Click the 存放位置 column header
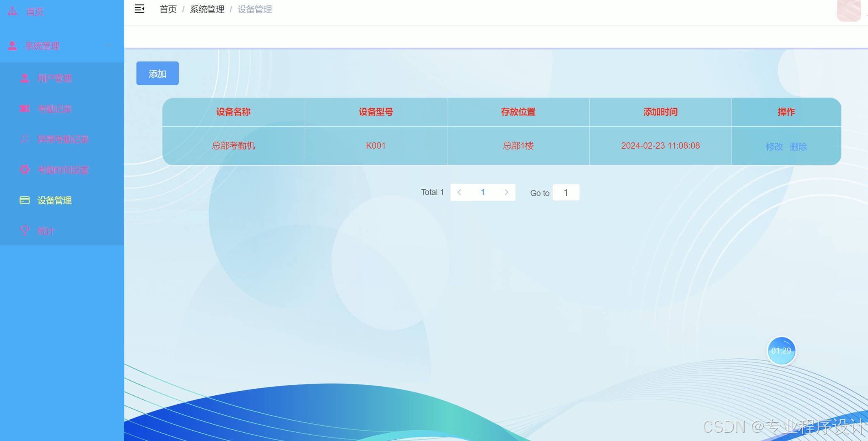This screenshot has height=441, width=868. (518, 112)
